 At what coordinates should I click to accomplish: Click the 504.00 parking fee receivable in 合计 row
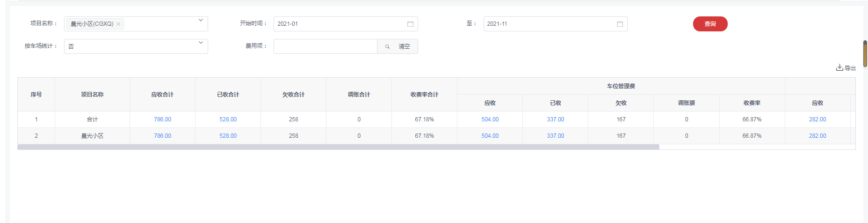point(490,119)
